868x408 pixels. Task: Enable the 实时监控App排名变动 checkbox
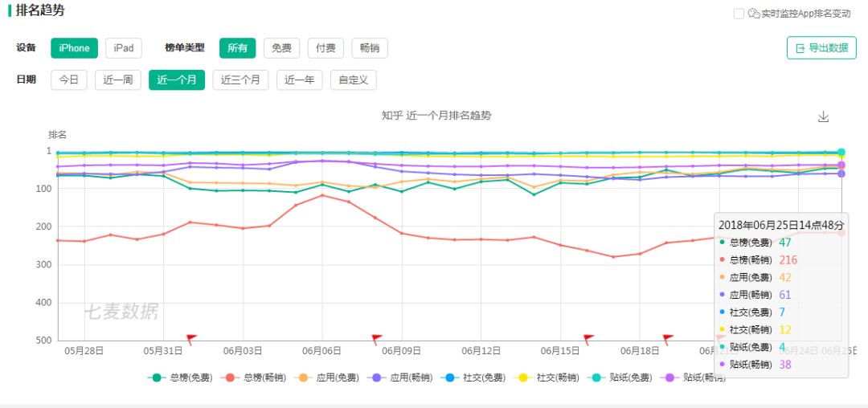(x=739, y=14)
